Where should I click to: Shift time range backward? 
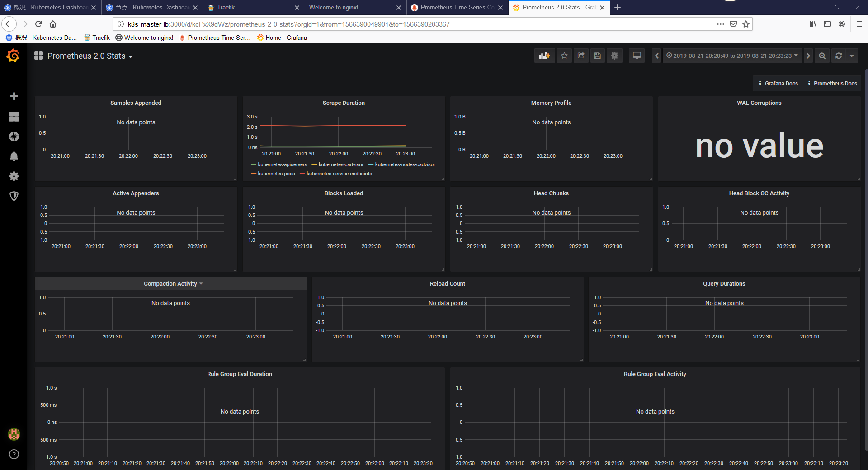pyautogui.click(x=657, y=56)
